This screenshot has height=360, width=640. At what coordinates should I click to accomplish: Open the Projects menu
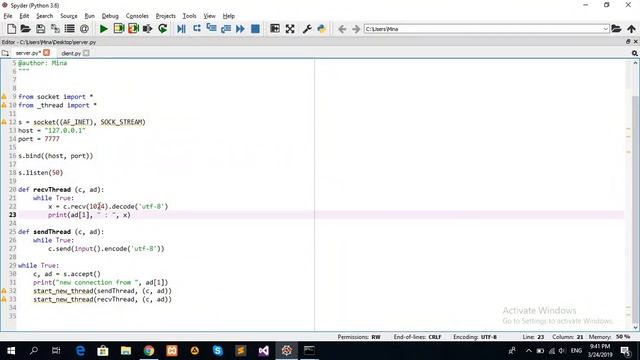pyautogui.click(x=166, y=16)
